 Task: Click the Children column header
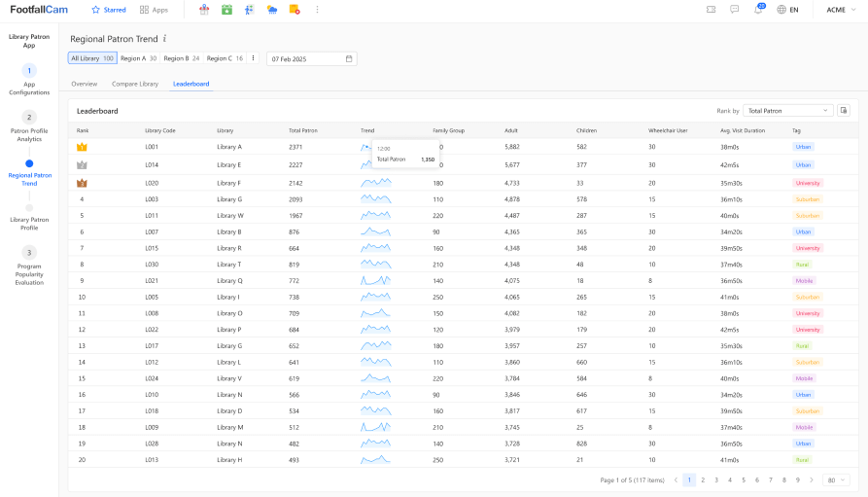586,130
